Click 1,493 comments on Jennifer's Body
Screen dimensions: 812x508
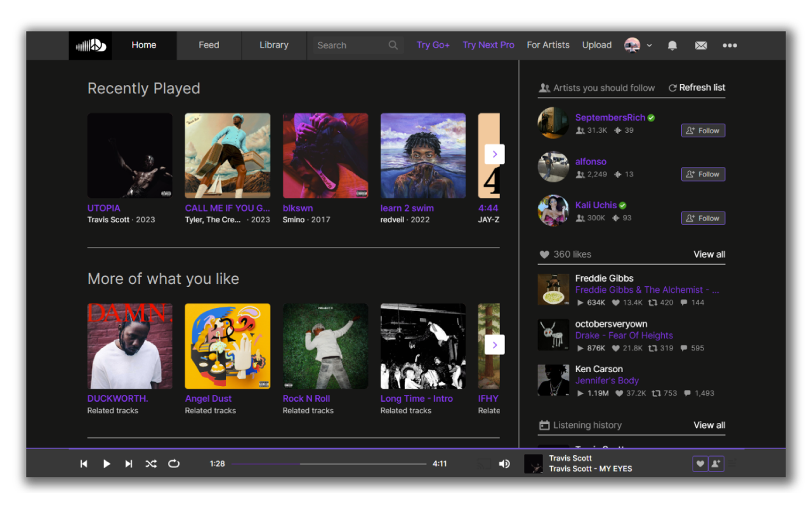[x=699, y=393]
